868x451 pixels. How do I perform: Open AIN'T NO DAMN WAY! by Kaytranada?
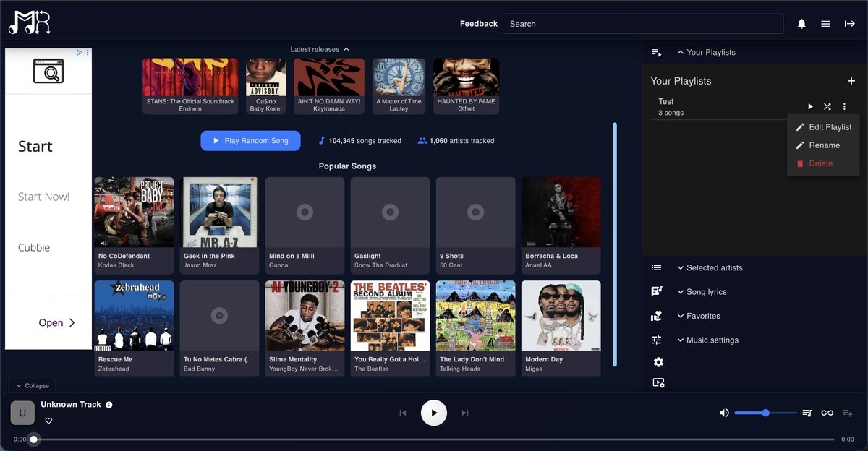click(329, 87)
